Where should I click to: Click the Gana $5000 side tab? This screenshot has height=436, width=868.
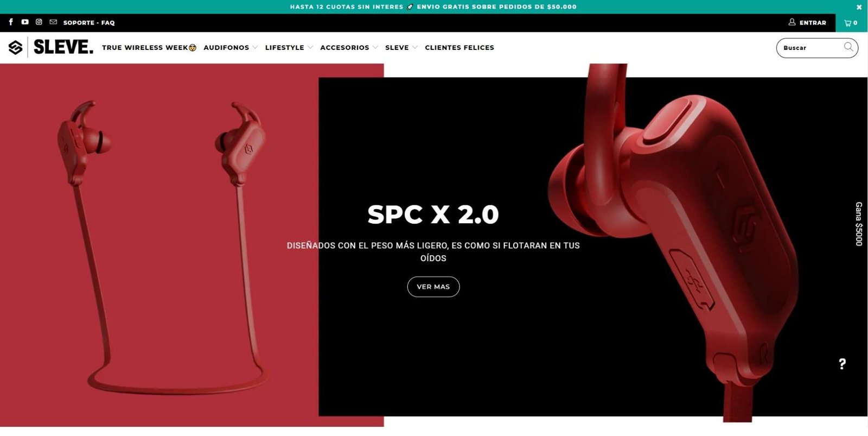coord(859,224)
